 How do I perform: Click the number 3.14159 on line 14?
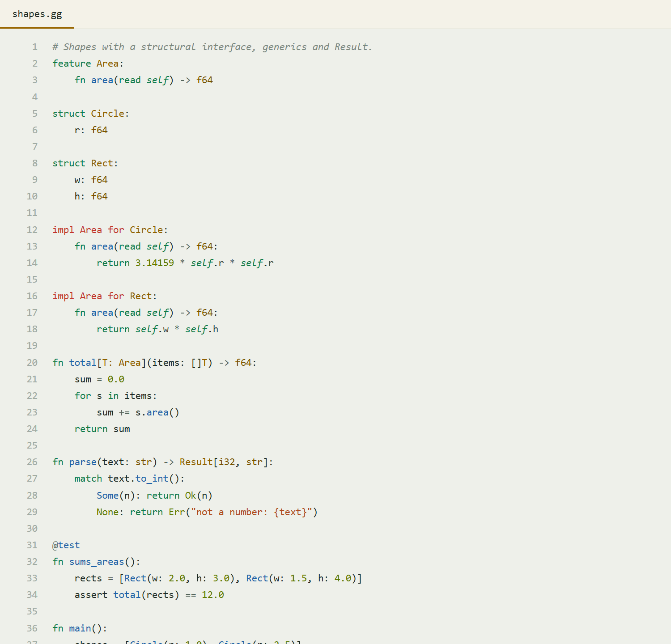pos(155,263)
